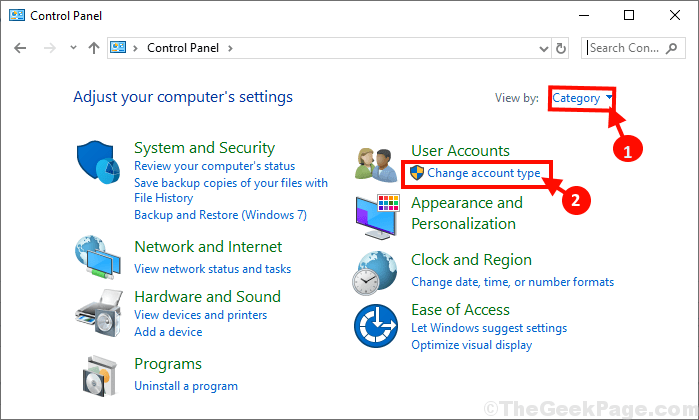Viewport: 699px width, 420px height.
Task: Open the Uninstall a program link
Action: 186,386
